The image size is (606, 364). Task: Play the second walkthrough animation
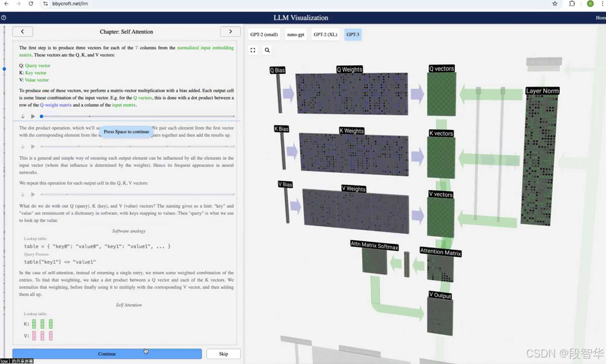coord(33,147)
